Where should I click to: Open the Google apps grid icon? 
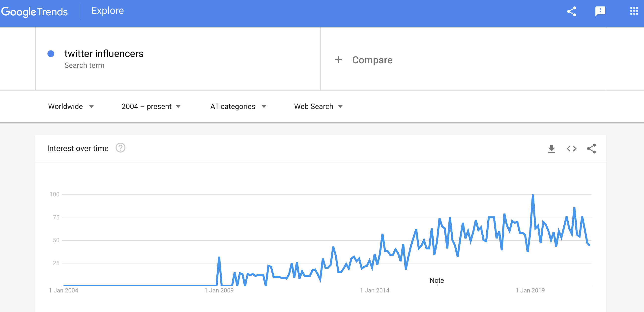point(634,11)
